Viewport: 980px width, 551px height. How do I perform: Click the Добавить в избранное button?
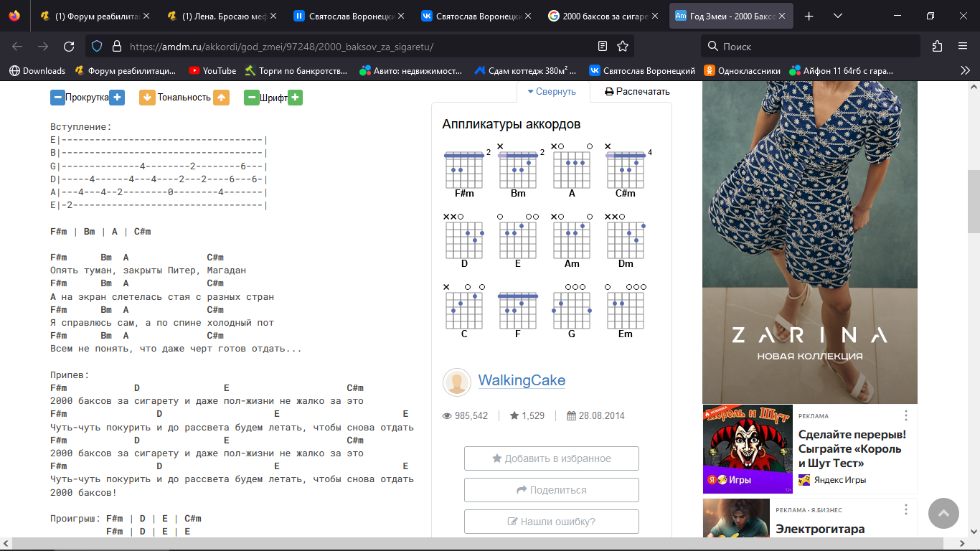click(551, 458)
